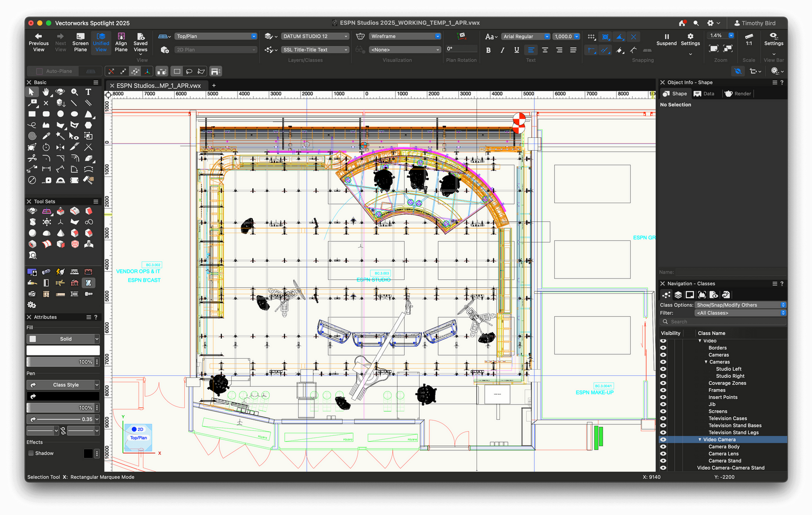Select the Sphere tool in Tool Sets
The width and height of the screenshot is (812, 515).
[x=32, y=233]
